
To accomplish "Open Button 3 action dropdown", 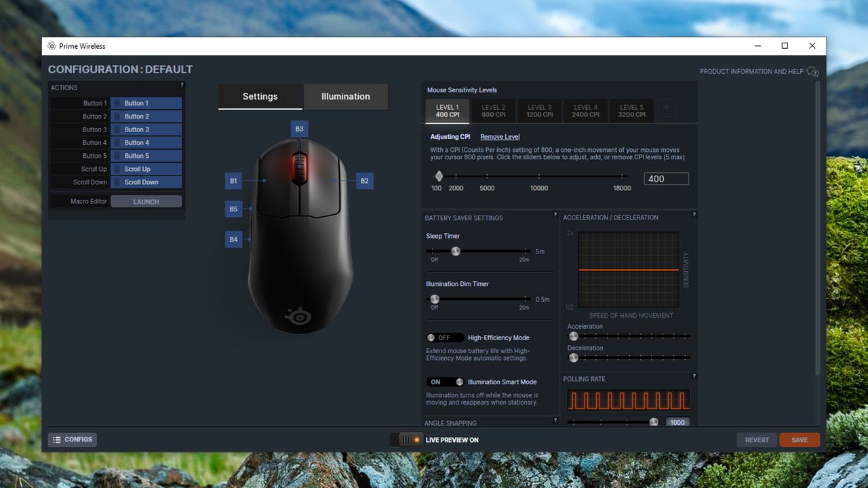I will (x=146, y=129).
